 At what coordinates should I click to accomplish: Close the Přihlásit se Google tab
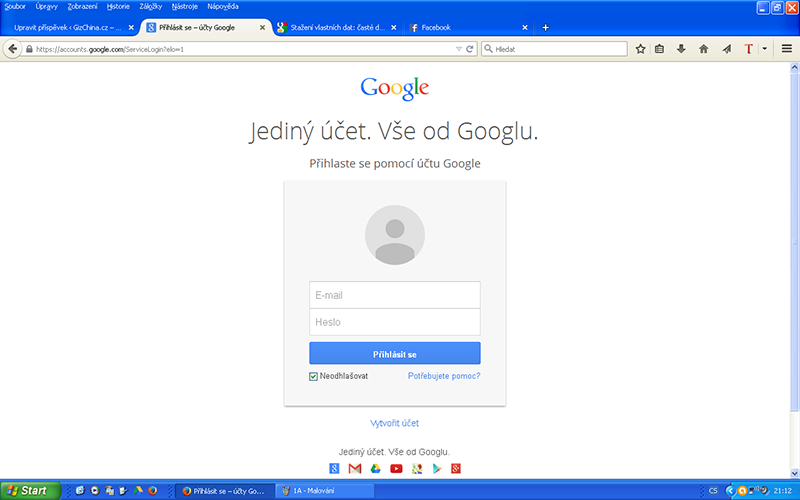(262, 28)
